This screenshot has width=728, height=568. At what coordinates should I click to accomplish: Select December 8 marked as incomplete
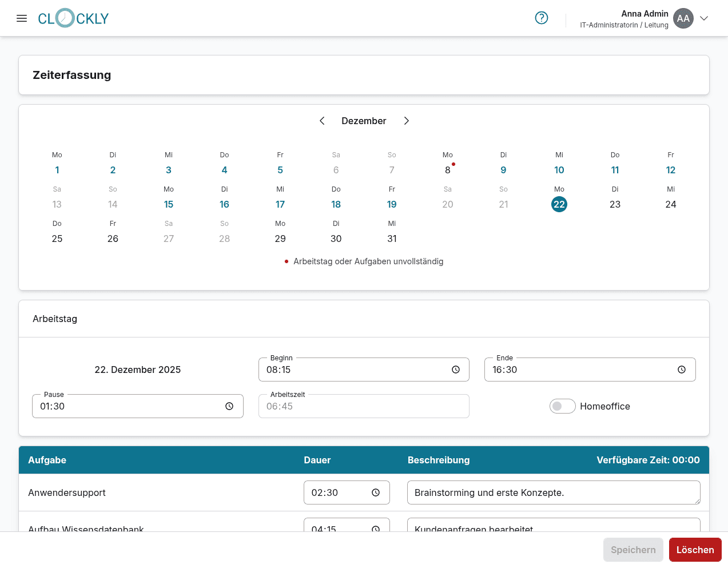448,170
